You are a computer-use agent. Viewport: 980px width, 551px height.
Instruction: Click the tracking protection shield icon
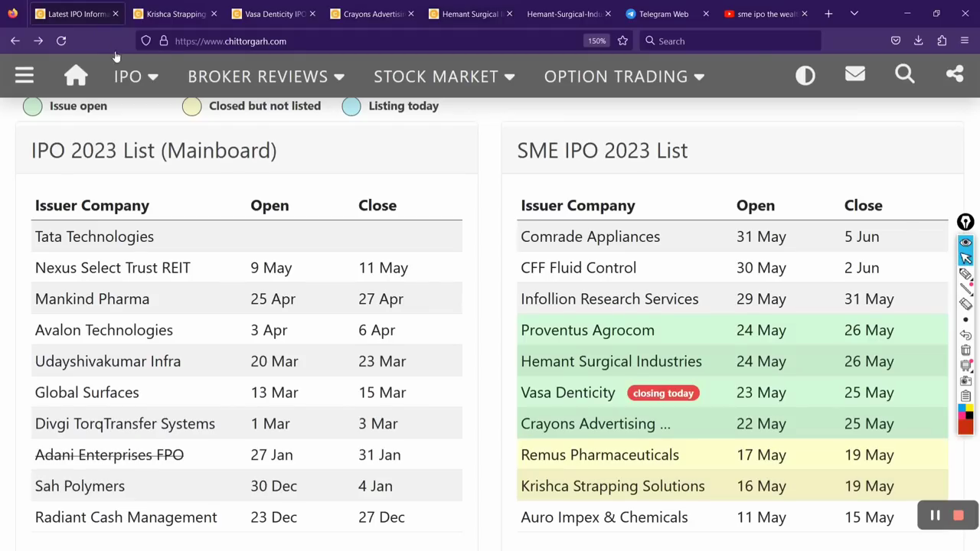(146, 41)
